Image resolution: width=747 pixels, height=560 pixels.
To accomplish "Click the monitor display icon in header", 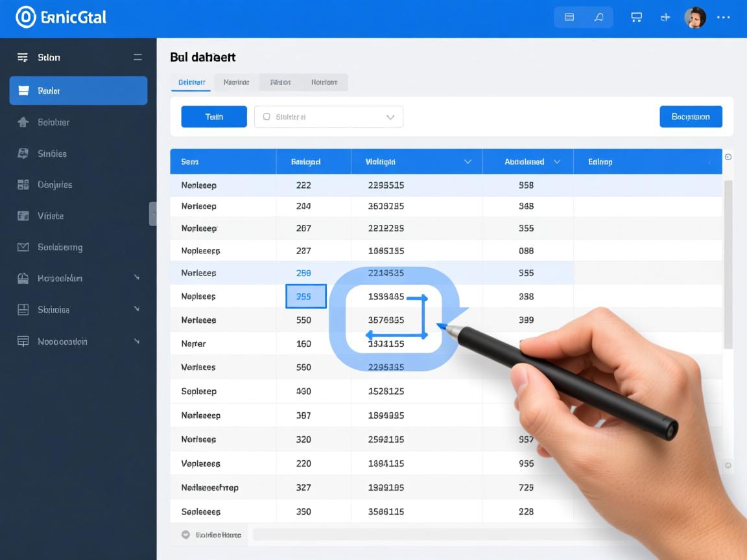I will [636, 17].
